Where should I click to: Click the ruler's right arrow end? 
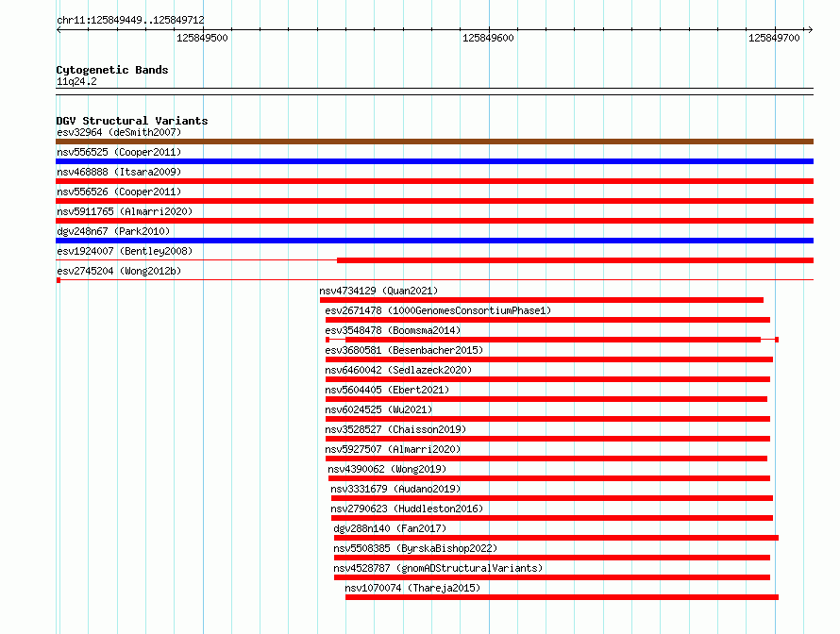pyautogui.click(x=810, y=29)
